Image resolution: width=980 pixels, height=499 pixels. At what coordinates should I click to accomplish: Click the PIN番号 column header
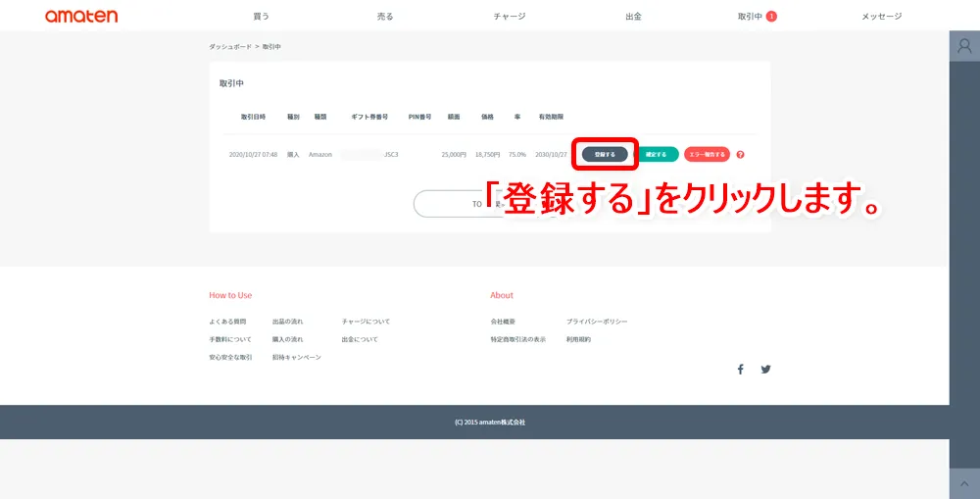(420, 117)
